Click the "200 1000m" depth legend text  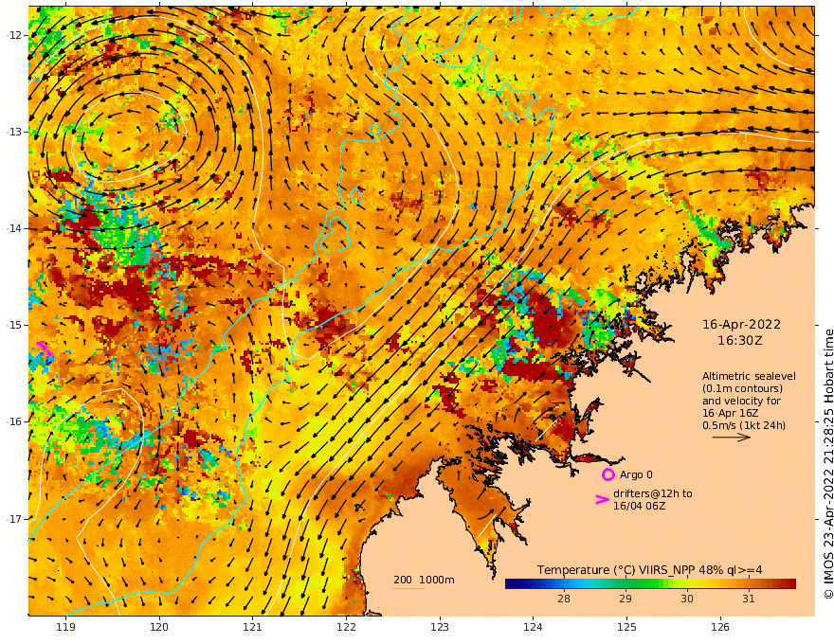(x=424, y=580)
